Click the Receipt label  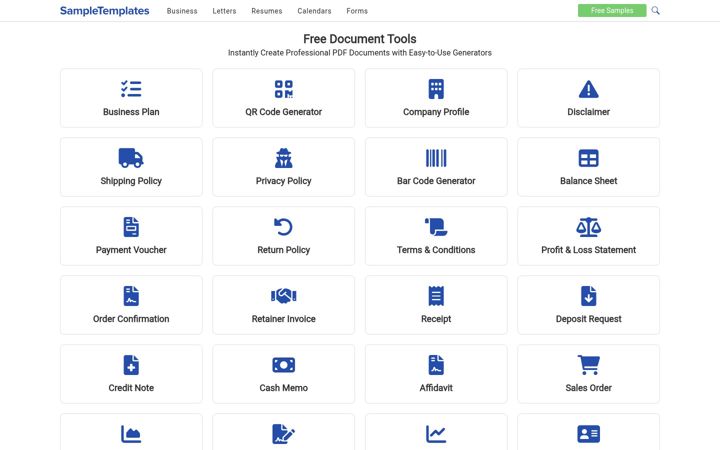click(436, 319)
